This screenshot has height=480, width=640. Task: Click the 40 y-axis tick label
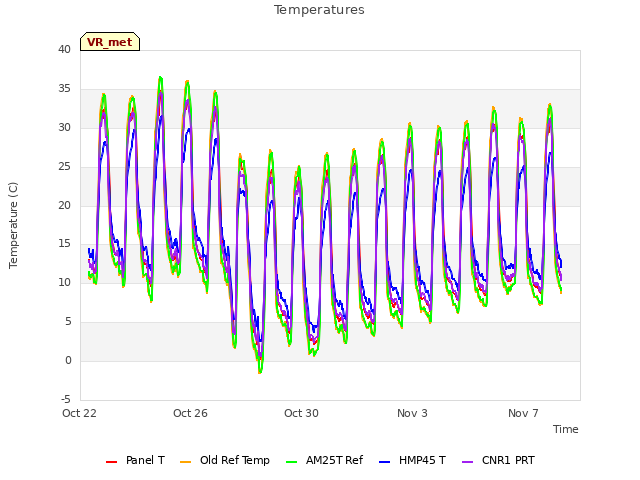pyautogui.click(x=64, y=49)
